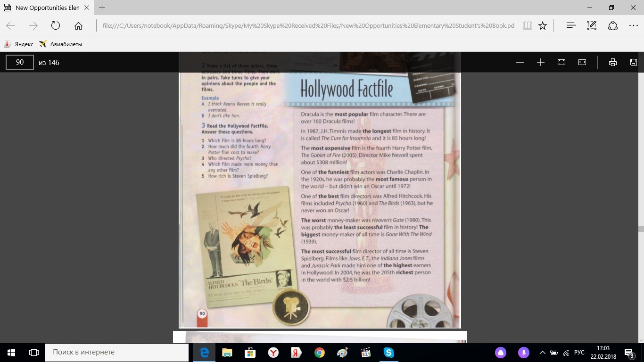Click the Hollywood Factfile heading
Screen dimensions: 644x362
(346, 88)
